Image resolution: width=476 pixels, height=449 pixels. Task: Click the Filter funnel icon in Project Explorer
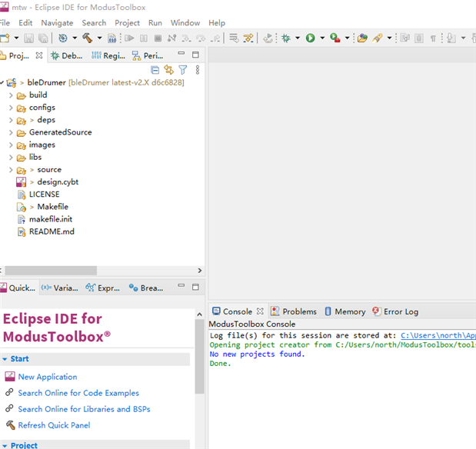pos(183,70)
